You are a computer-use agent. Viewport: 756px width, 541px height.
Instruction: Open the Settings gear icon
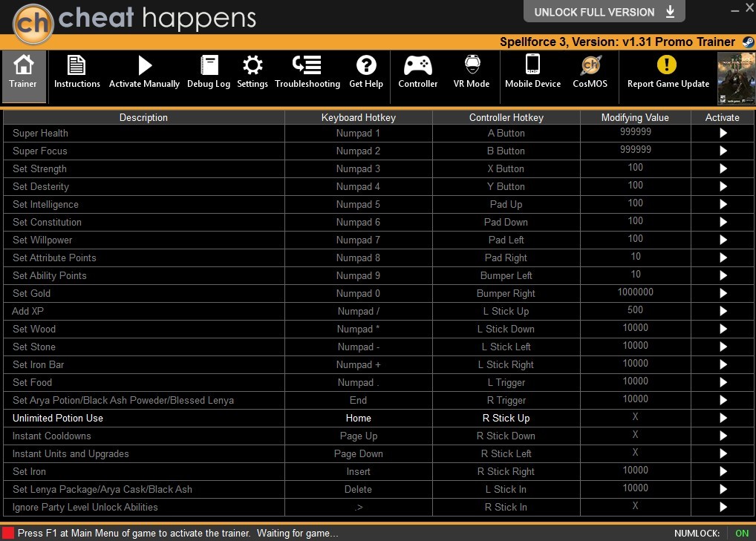coord(252,65)
